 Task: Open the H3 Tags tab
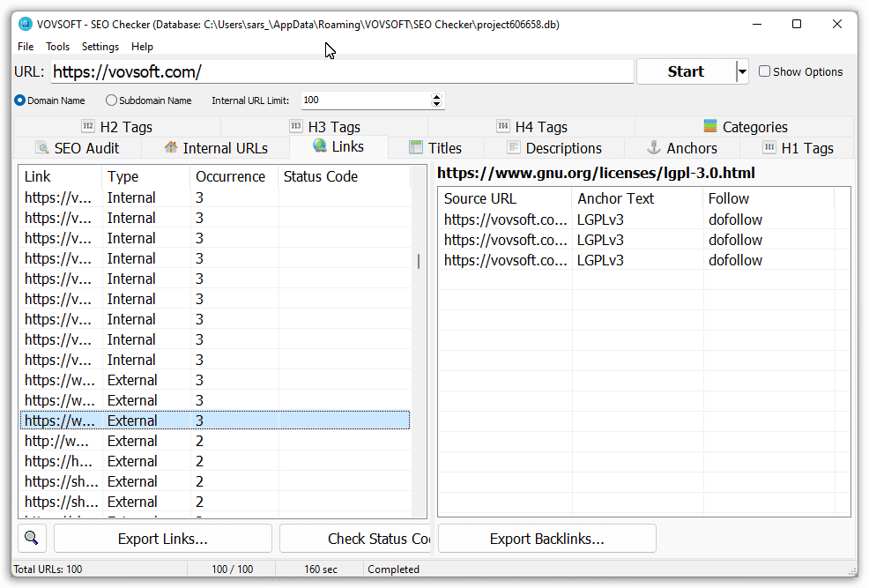point(324,127)
